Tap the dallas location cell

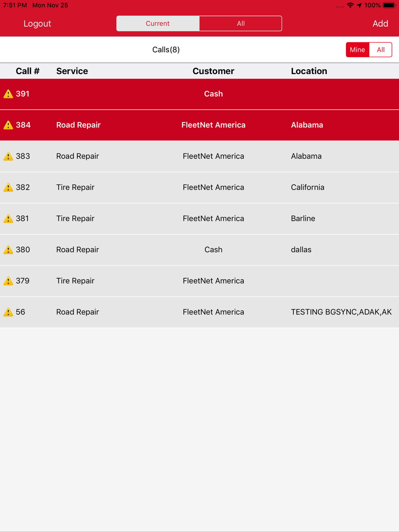click(x=301, y=249)
